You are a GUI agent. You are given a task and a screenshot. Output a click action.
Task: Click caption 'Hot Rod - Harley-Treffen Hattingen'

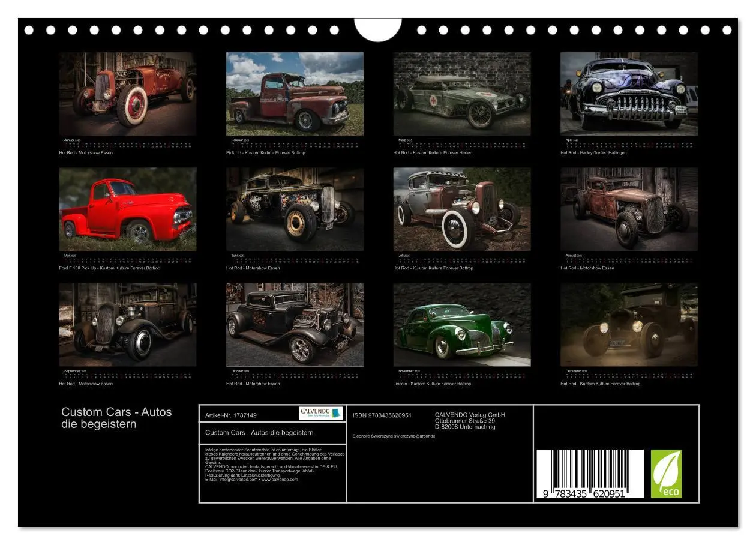point(593,153)
